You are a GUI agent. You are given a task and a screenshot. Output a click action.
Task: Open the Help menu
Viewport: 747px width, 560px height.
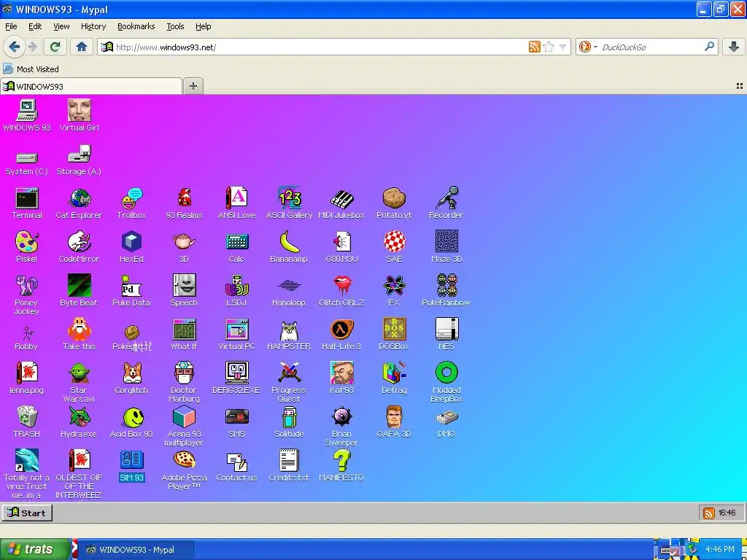pos(204,26)
